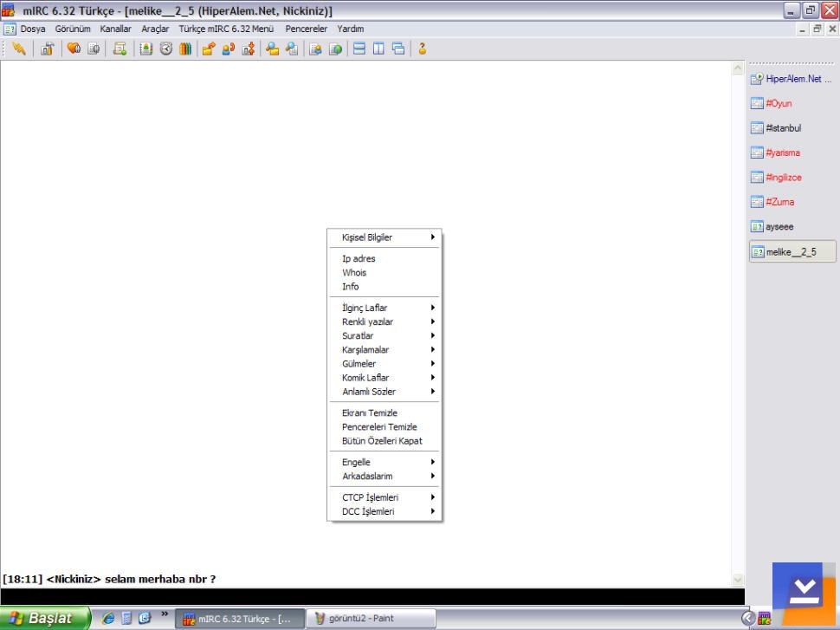
Task: Open the Colors icon with colored books
Action: (x=185, y=49)
